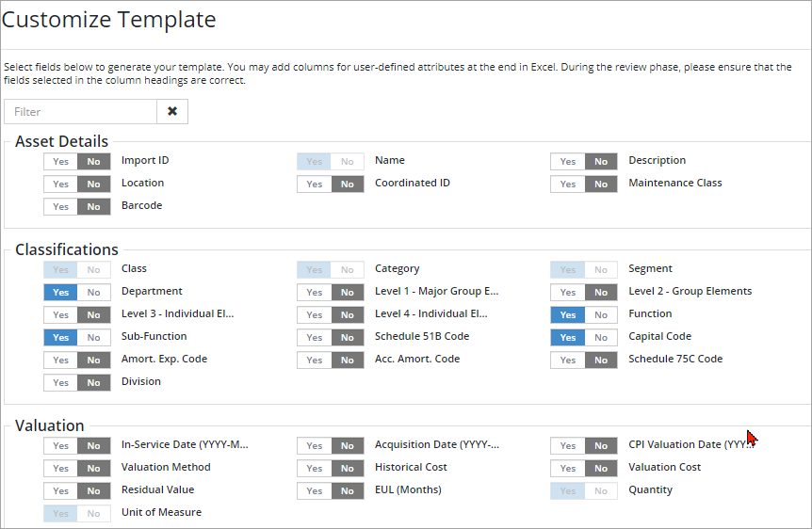Toggle the Import ID field switch
This screenshot has width=812, height=529.
pos(76,161)
